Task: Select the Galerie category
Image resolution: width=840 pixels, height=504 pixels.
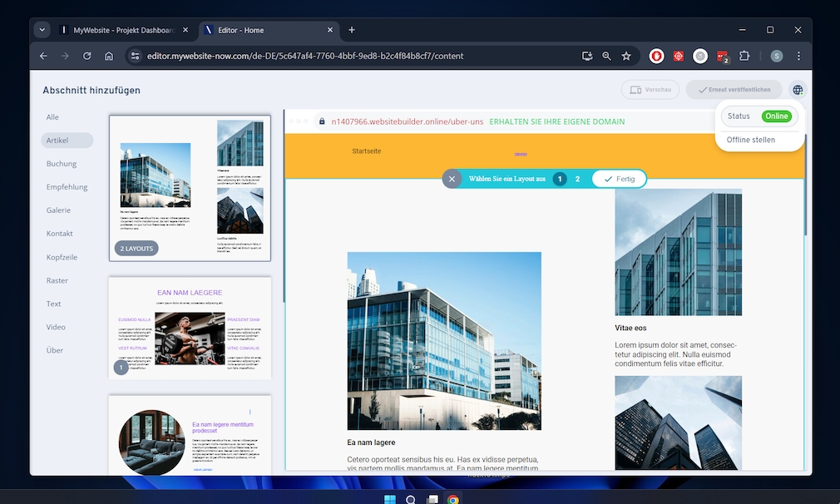Action: (x=58, y=210)
